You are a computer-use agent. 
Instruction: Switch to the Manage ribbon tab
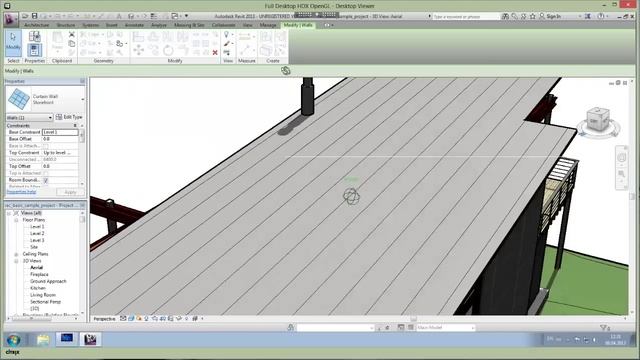[268, 25]
